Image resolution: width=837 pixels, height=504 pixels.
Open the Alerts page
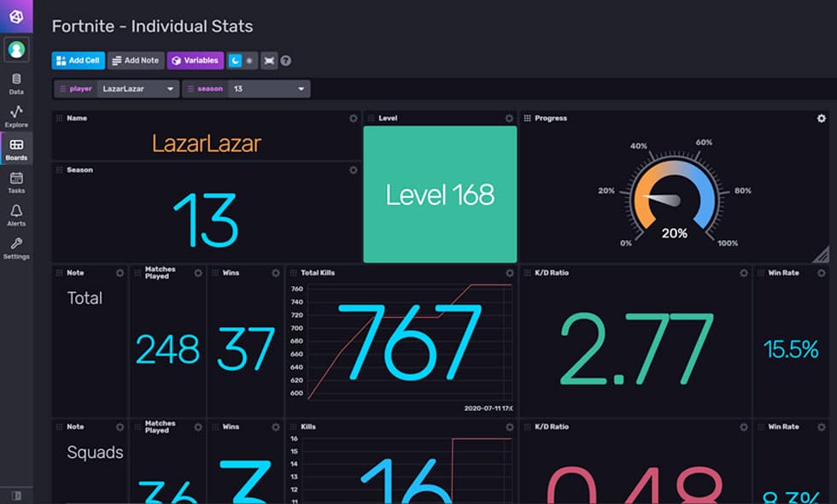(x=16, y=215)
